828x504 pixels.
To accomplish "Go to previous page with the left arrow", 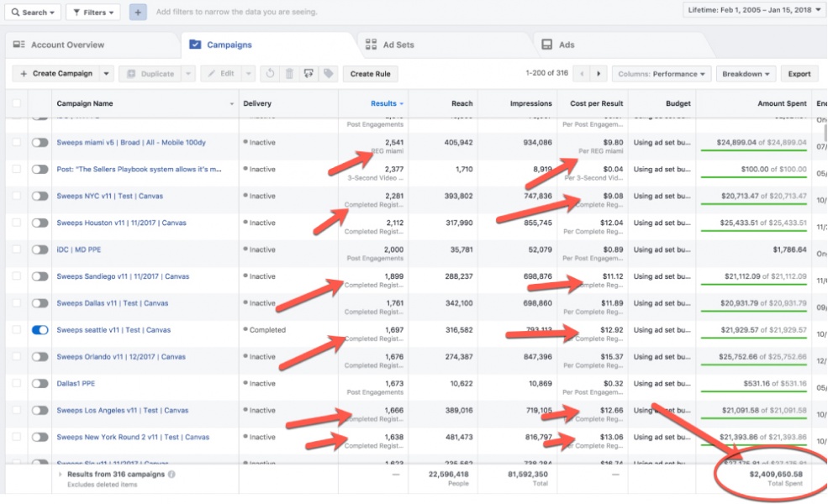I will (x=582, y=74).
